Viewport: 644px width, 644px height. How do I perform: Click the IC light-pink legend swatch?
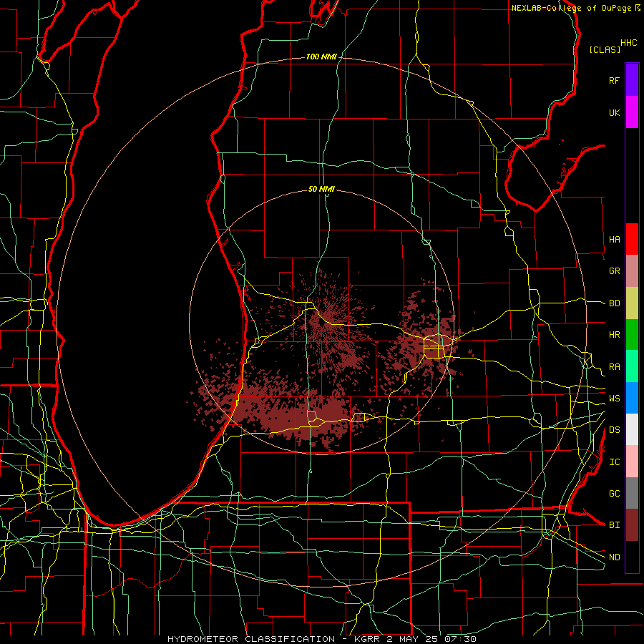point(632,462)
